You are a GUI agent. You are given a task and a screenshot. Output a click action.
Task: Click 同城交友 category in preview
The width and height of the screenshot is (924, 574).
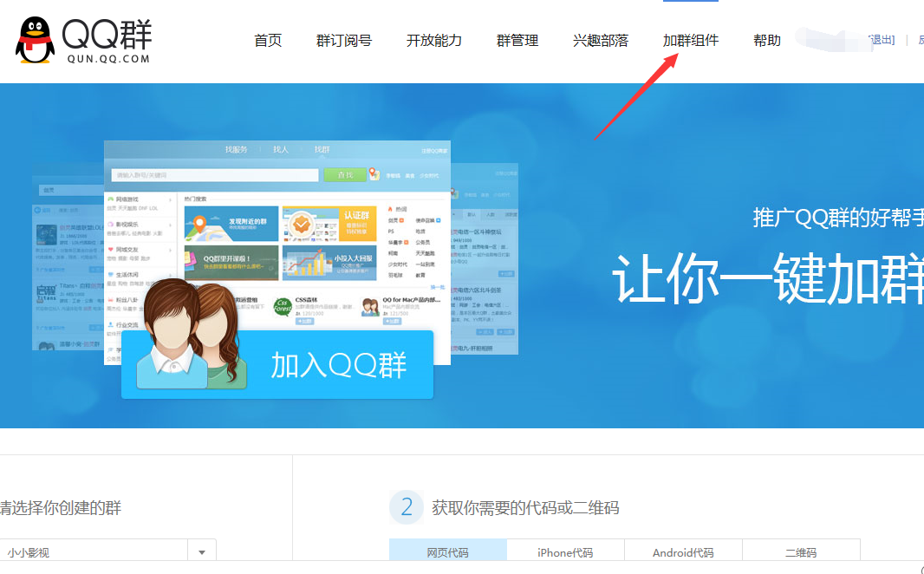127,250
